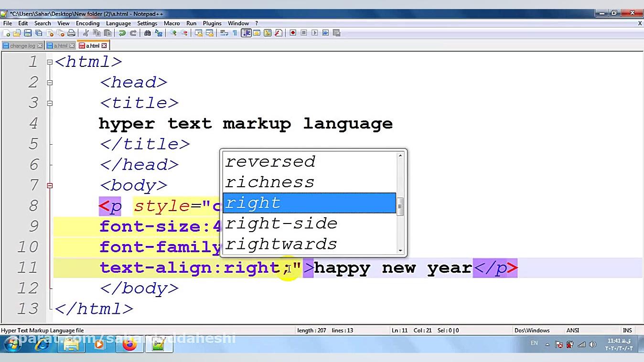Click the autocomplete list scroll-up arrow
Image resolution: width=644 pixels, height=362 pixels.
coord(400,156)
